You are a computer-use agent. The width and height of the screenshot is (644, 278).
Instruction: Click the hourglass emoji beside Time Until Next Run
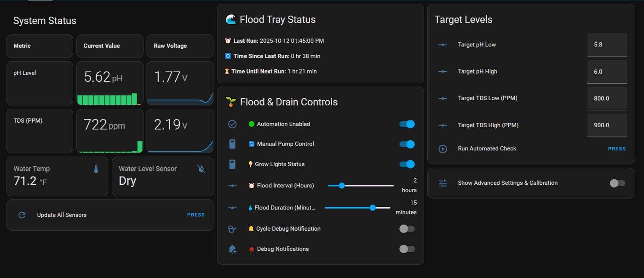(226, 71)
